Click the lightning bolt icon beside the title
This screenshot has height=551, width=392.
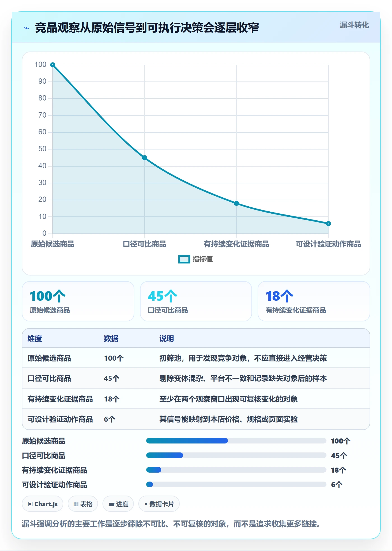[x=27, y=28]
